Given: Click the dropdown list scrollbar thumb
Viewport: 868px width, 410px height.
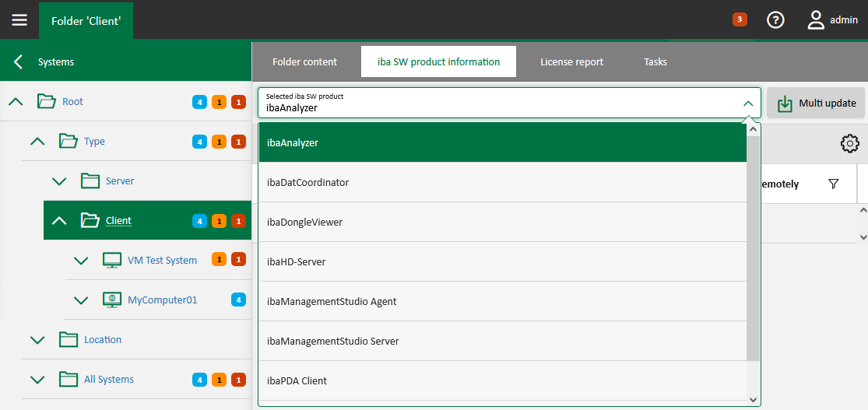Looking at the screenshot, I should click(753, 247).
